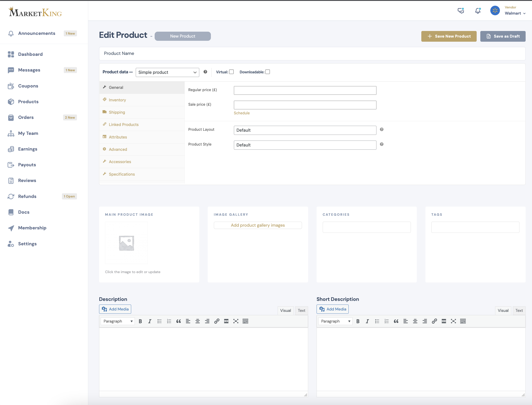Switch Description editor to Text mode
The image size is (532, 405).
[x=301, y=310]
